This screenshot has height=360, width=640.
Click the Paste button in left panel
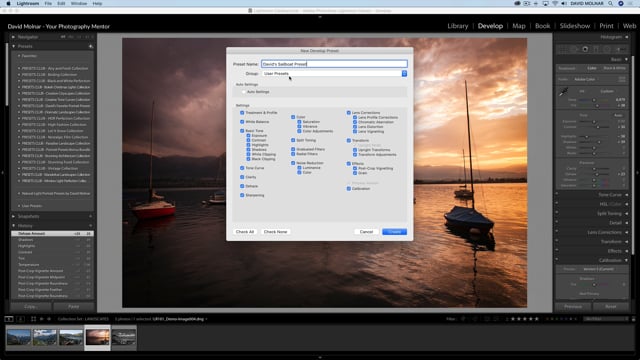click(74, 307)
